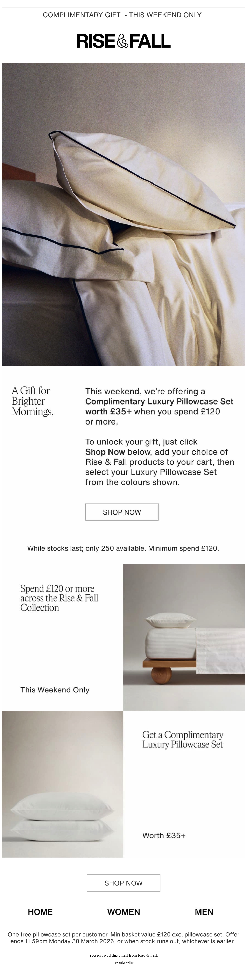This screenshot has height=980, width=247.
Task: Click the 'A Gift for Brighter Mornings' heading
Action: pos(32,401)
